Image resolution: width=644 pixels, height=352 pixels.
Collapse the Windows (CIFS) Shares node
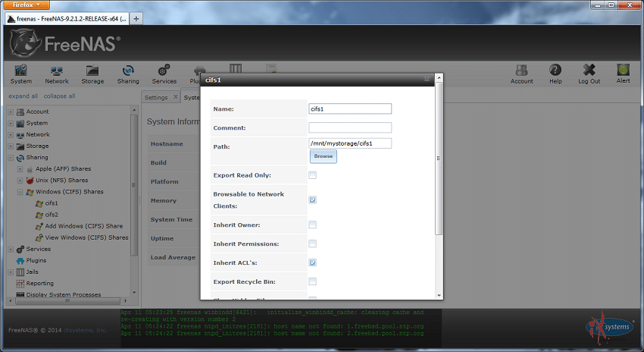pos(20,192)
